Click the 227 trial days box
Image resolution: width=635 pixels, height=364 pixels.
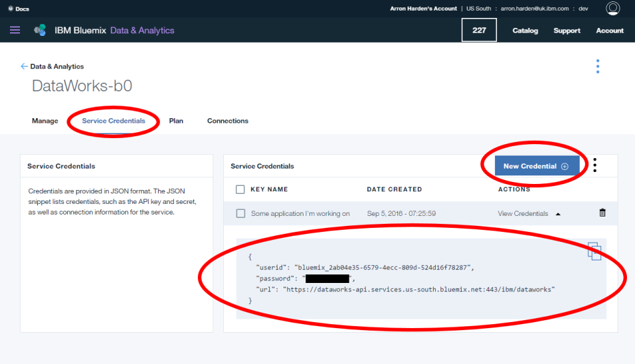tap(479, 30)
